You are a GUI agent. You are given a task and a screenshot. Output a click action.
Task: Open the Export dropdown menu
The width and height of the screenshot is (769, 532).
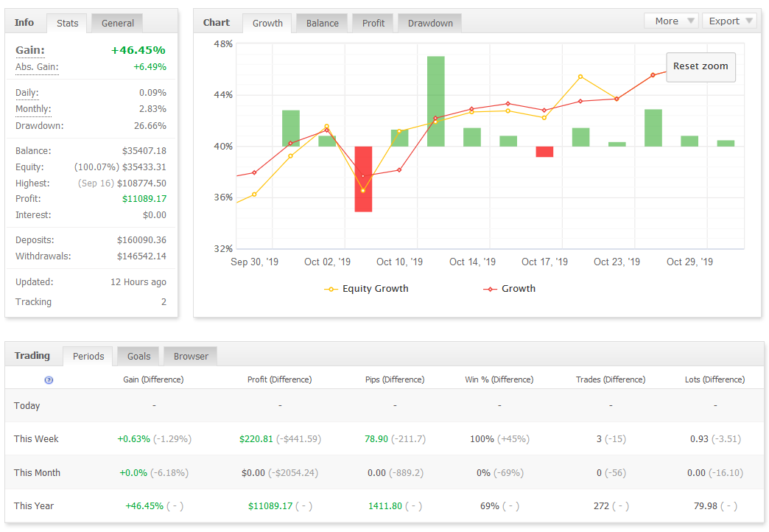[x=730, y=21]
